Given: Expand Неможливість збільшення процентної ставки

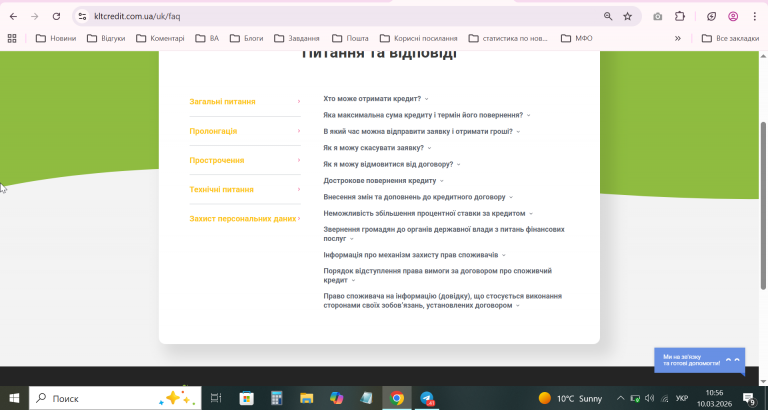Looking at the screenshot, I should [428, 214].
